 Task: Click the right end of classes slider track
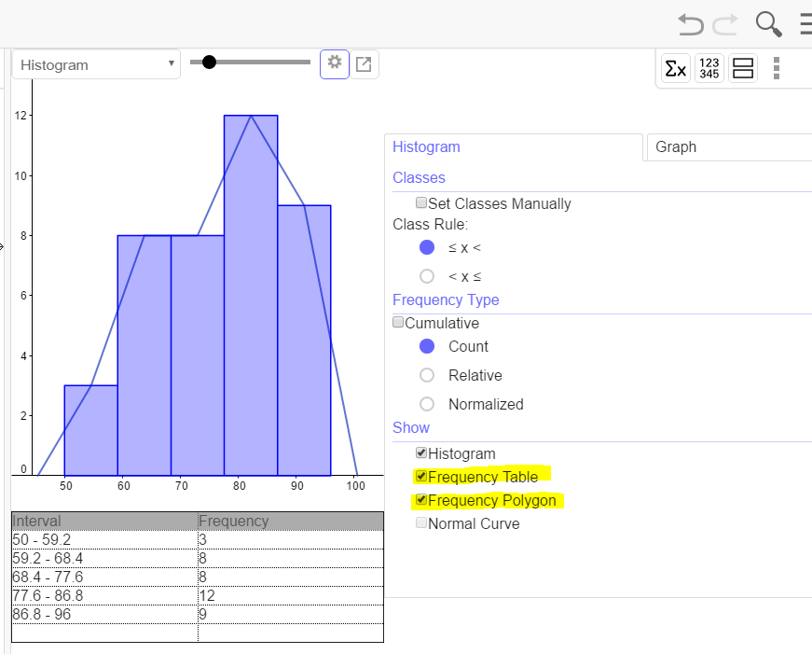(308, 63)
